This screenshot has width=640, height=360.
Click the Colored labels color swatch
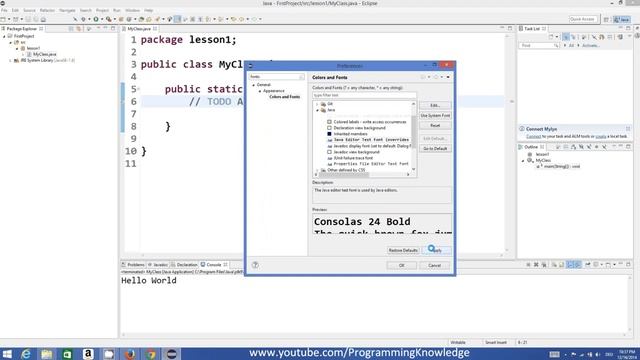329,122
